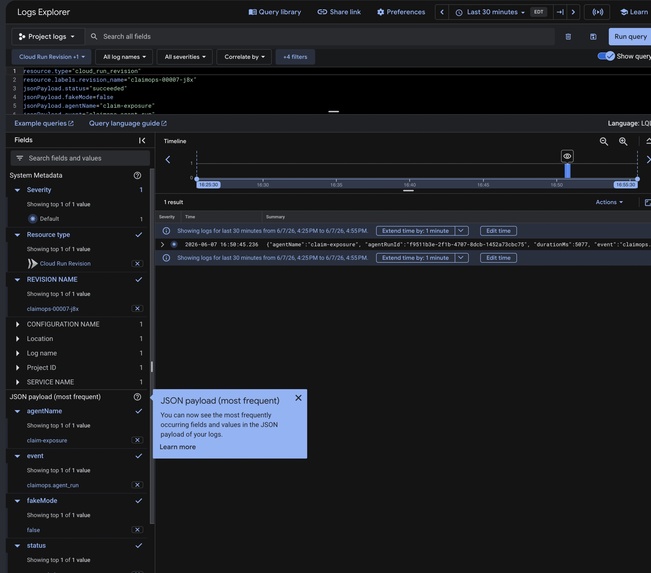Remove claimops.agent_run value filter
Image resolution: width=651 pixels, height=573 pixels.
point(137,485)
